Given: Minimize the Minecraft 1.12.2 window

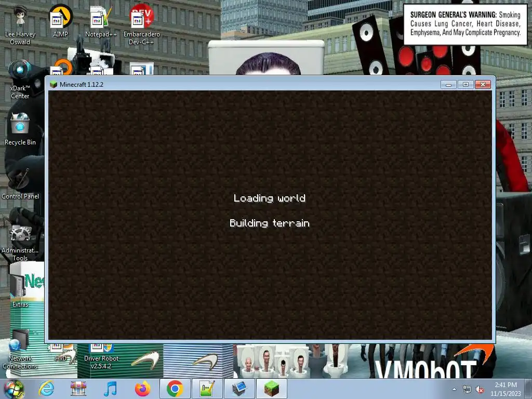Looking at the screenshot, I should (x=448, y=85).
